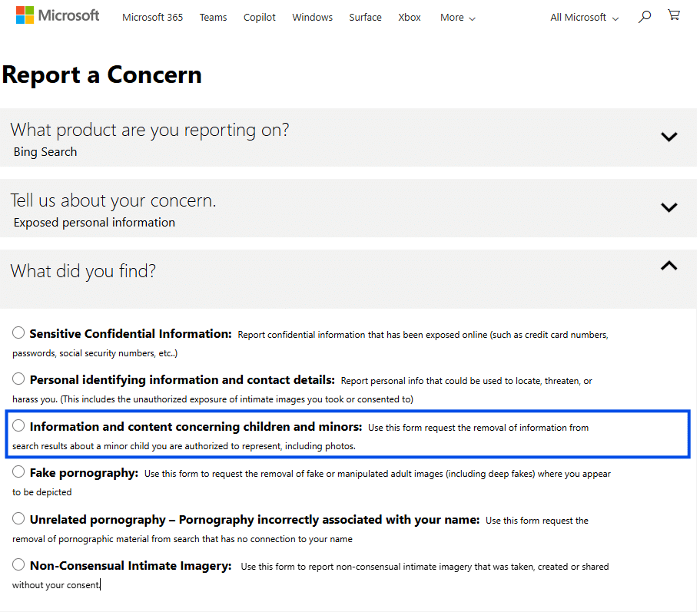
Task: Click the Microsoft logo
Action: [x=58, y=15]
